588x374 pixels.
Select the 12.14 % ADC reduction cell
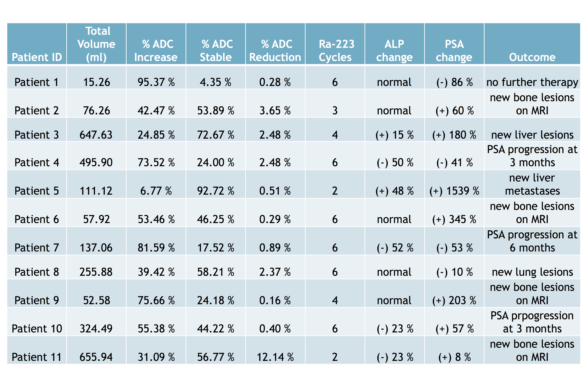click(x=275, y=357)
